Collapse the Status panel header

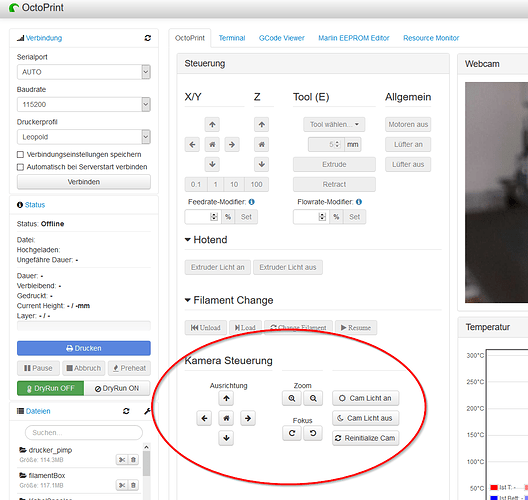click(35, 205)
